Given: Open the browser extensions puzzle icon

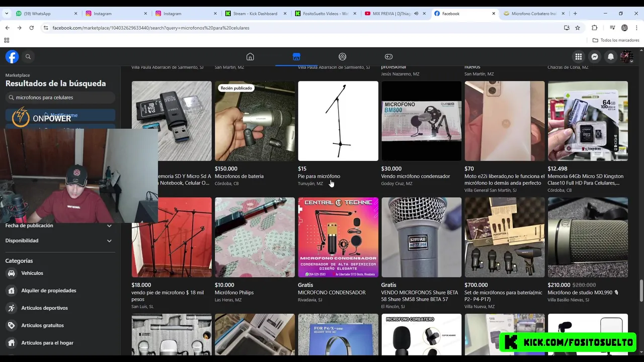Looking at the screenshot, I should tap(595, 28).
